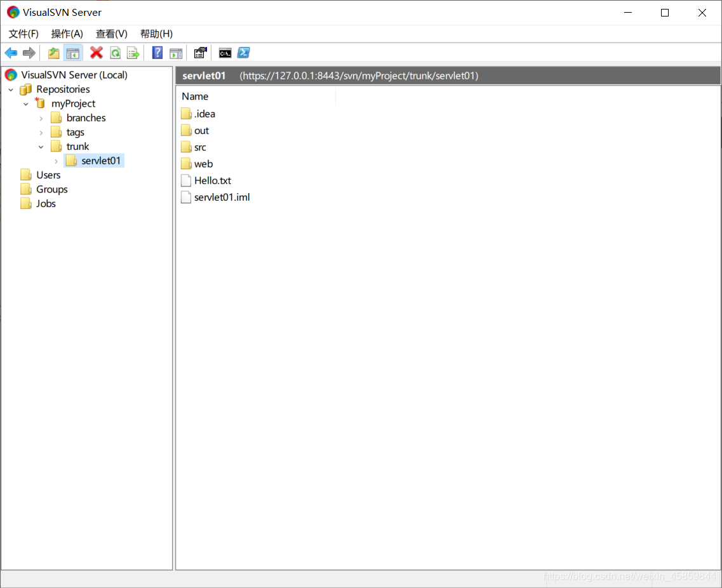
Task: Click the Hello.txt file icon
Action: 186,180
